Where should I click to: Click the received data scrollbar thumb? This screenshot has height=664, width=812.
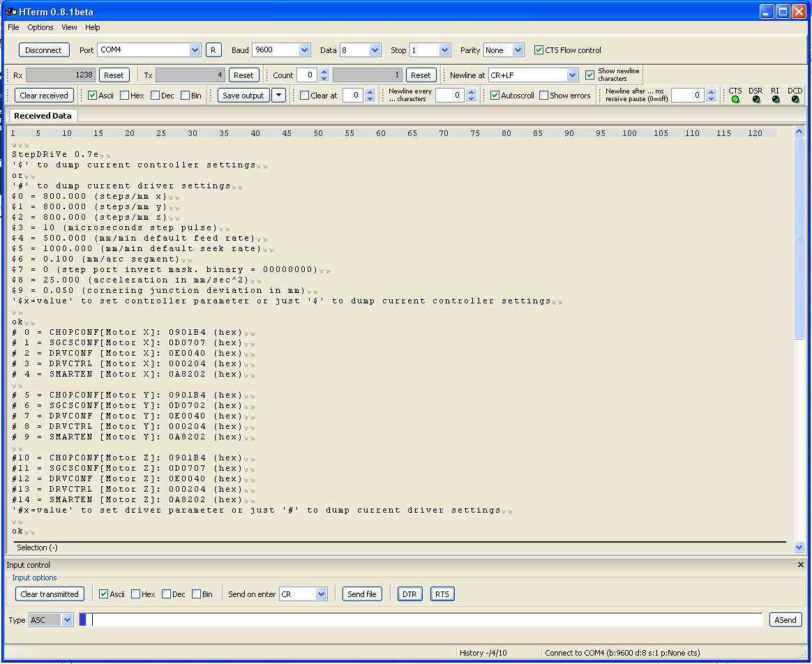point(799,239)
